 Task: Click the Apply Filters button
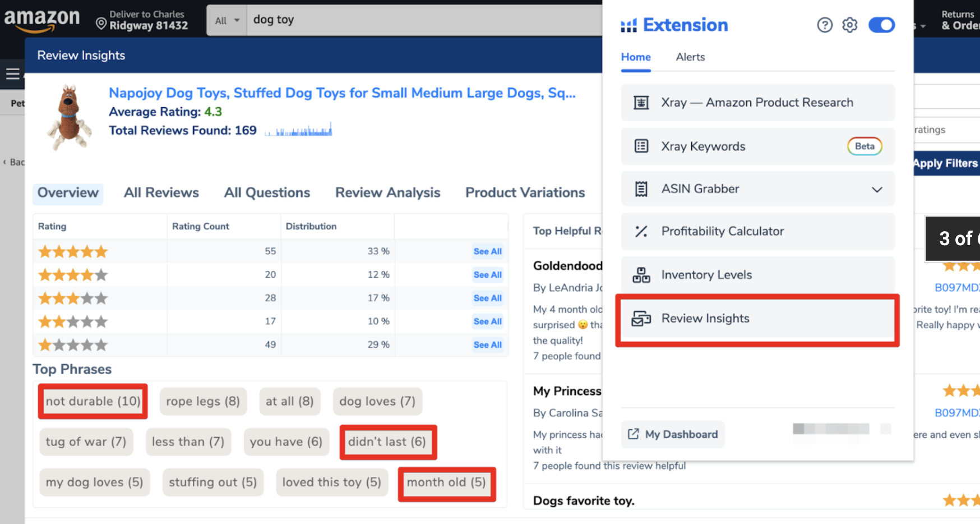tap(945, 163)
